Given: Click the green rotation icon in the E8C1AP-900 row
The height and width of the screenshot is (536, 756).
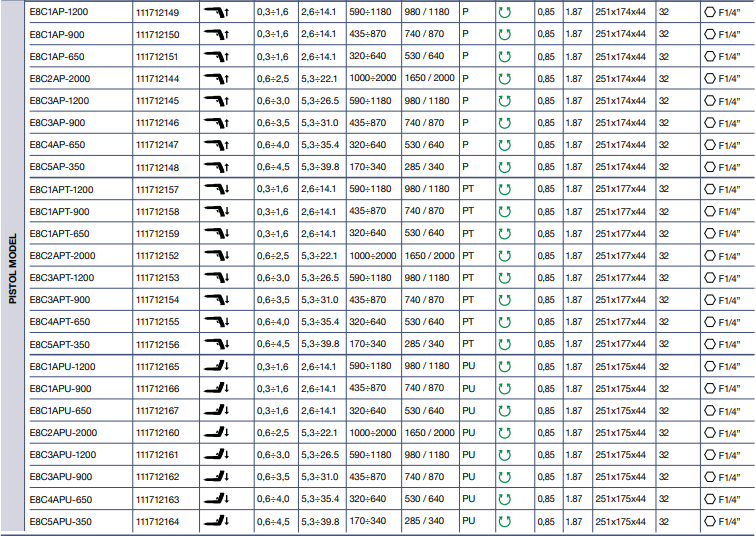Looking at the screenshot, I should 504,34.
